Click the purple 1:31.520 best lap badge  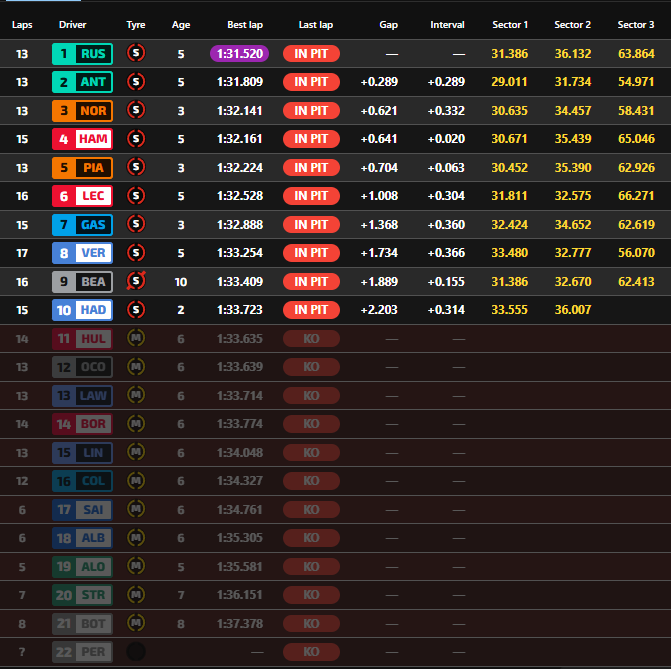point(239,54)
